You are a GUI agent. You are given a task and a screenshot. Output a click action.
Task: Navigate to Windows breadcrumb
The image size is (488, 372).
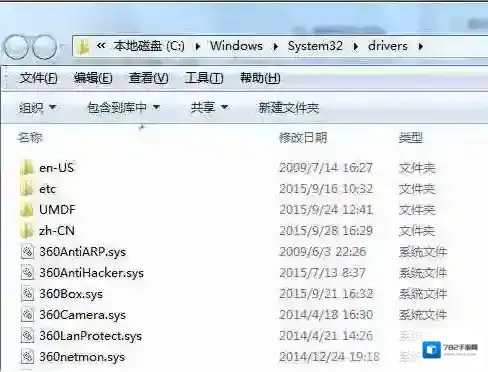[x=236, y=46]
